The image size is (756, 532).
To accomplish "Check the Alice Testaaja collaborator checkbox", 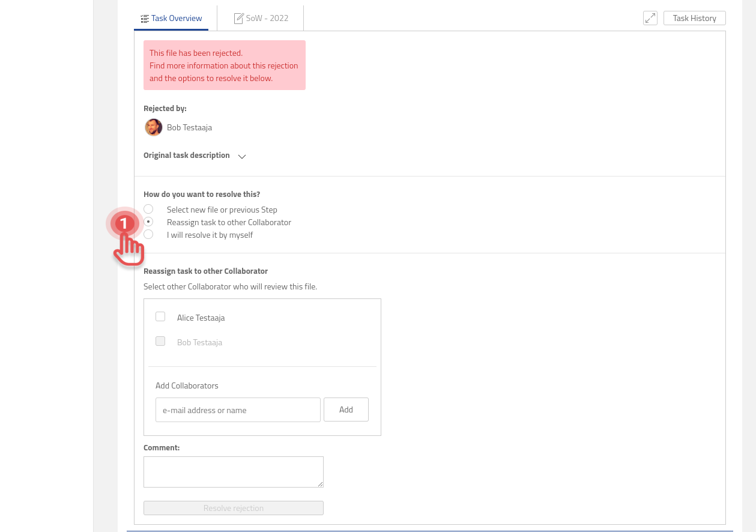I will coord(160,316).
